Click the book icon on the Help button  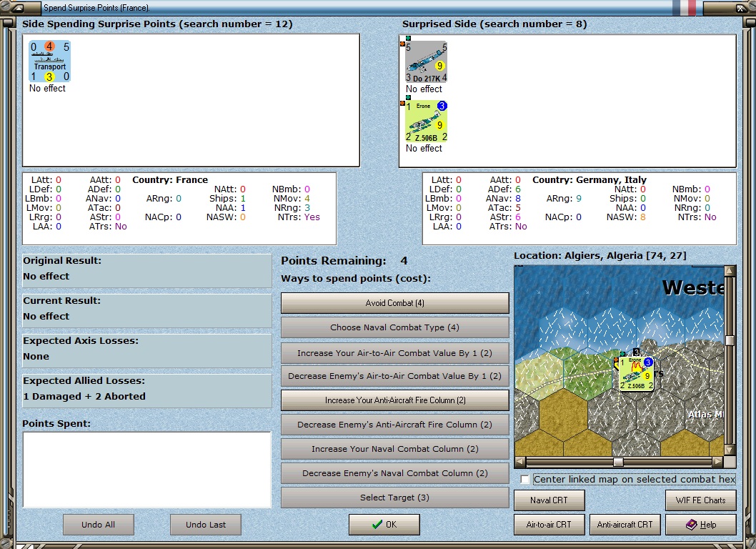pos(691,525)
